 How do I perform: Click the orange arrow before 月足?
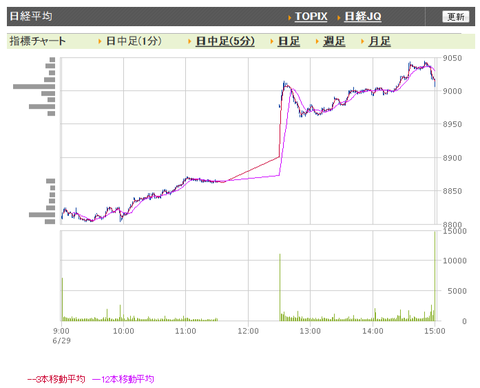click(362, 42)
